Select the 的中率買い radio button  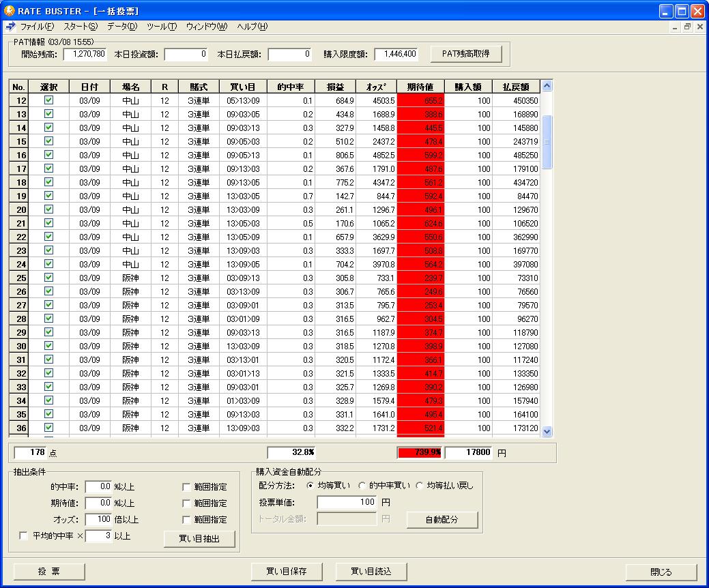tap(362, 486)
